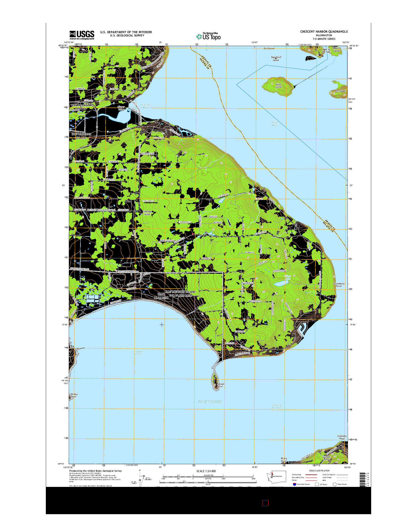Click the State Route circle symbol

[x=335, y=484]
